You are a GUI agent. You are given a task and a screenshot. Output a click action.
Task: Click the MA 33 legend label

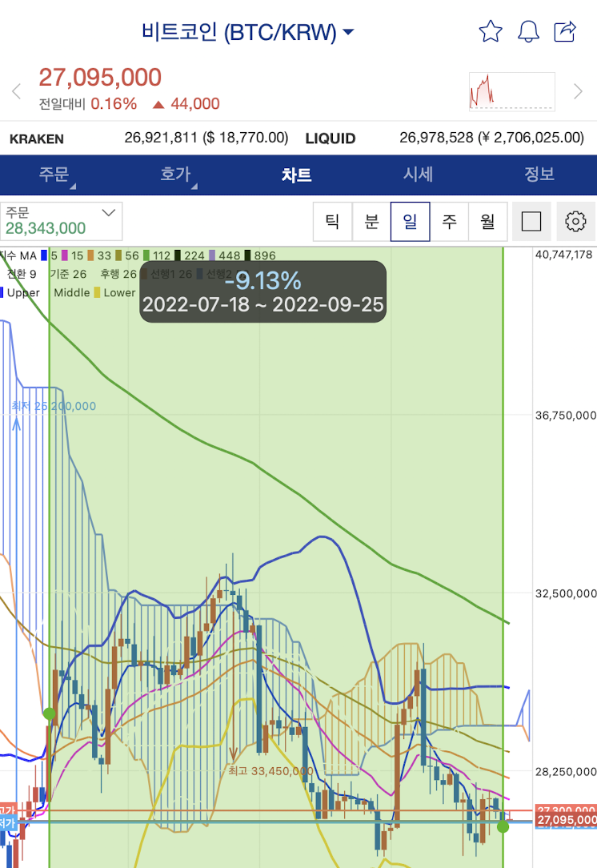[104, 255]
